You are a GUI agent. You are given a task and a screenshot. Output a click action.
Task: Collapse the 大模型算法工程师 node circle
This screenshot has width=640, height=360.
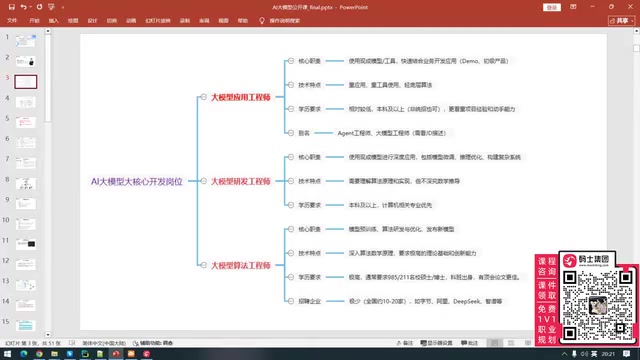pos(203,265)
